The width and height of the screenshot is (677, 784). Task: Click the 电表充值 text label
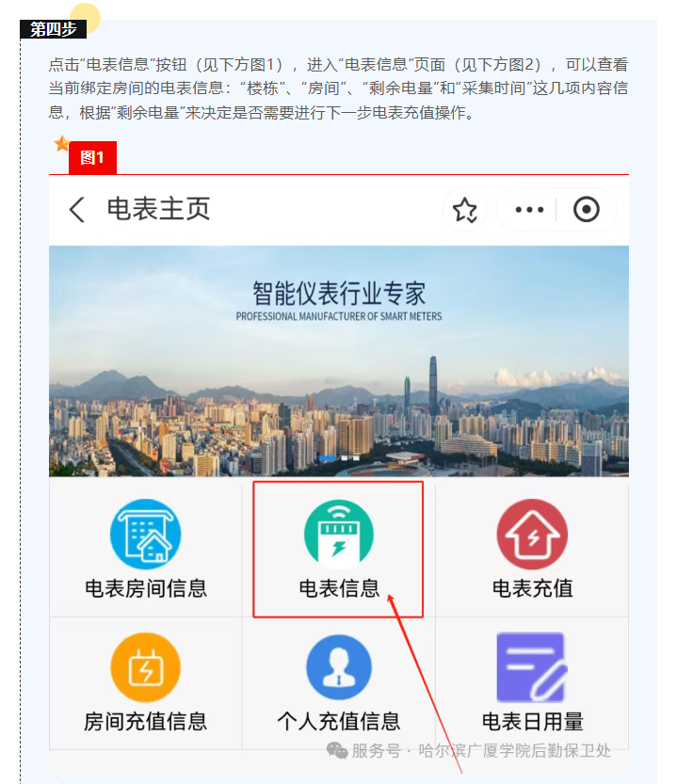pyautogui.click(x=532, y=588)
